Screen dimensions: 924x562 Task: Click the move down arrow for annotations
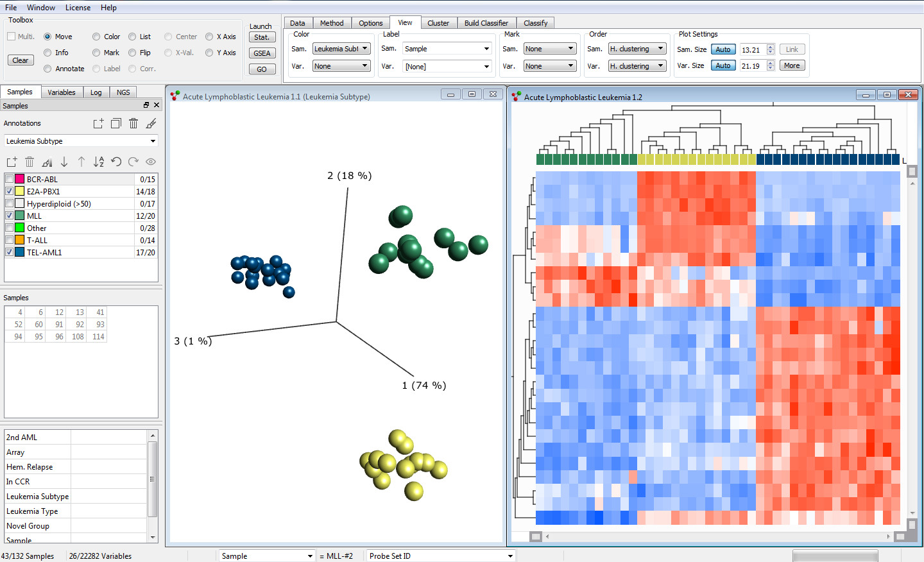[x=64, y=162]
